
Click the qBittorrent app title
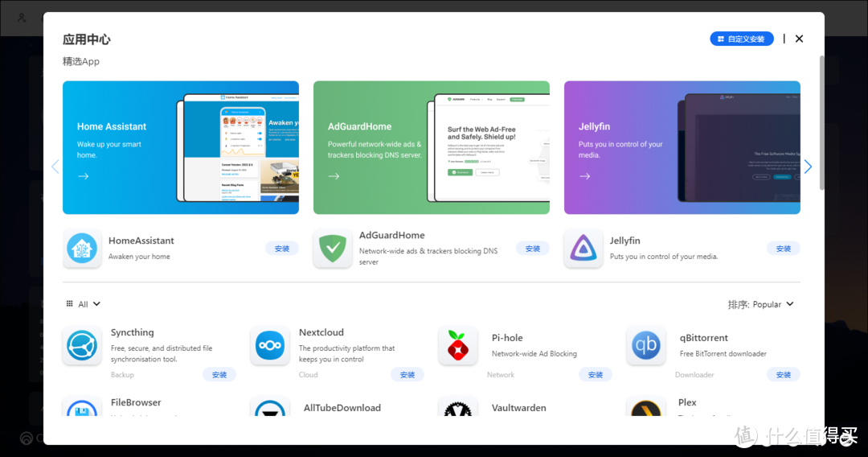point(703,338)
